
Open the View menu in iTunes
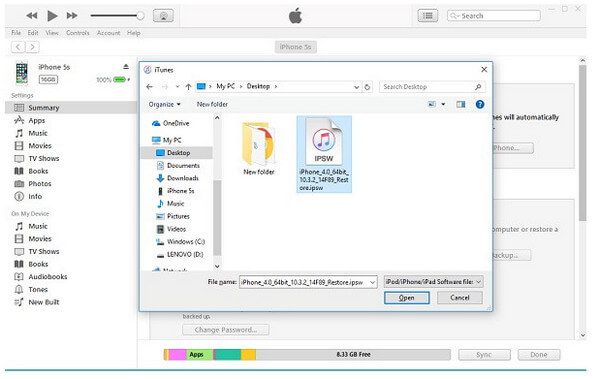tap(52, 33)
